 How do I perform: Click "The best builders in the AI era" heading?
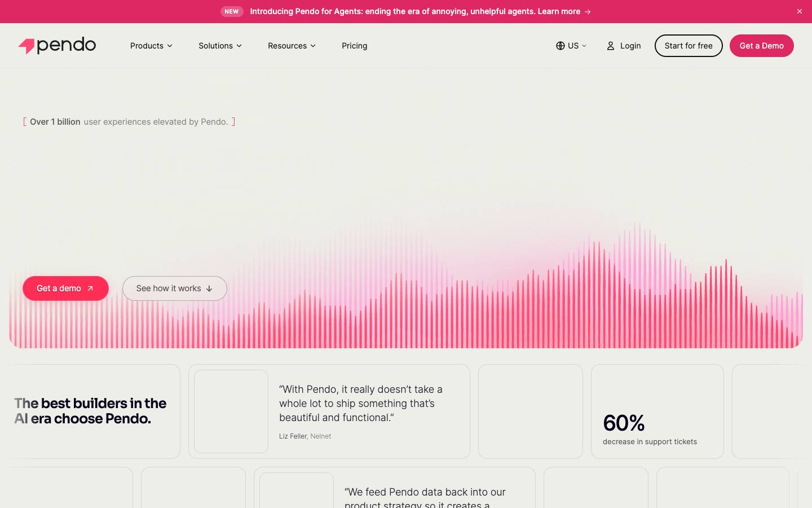coord(90,411)
